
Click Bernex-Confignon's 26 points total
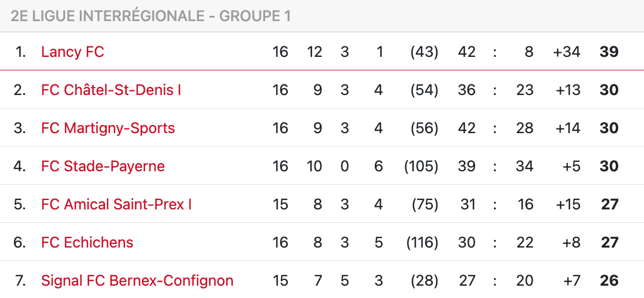click(609, 280)
